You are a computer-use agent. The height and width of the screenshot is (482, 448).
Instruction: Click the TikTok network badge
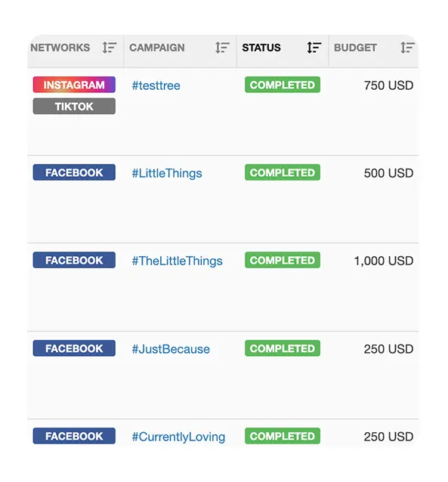coord(74,106)
